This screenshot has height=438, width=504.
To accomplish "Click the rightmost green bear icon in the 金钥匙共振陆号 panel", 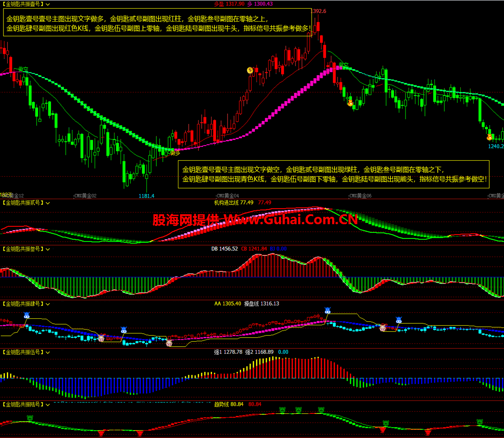I will 479,422.
